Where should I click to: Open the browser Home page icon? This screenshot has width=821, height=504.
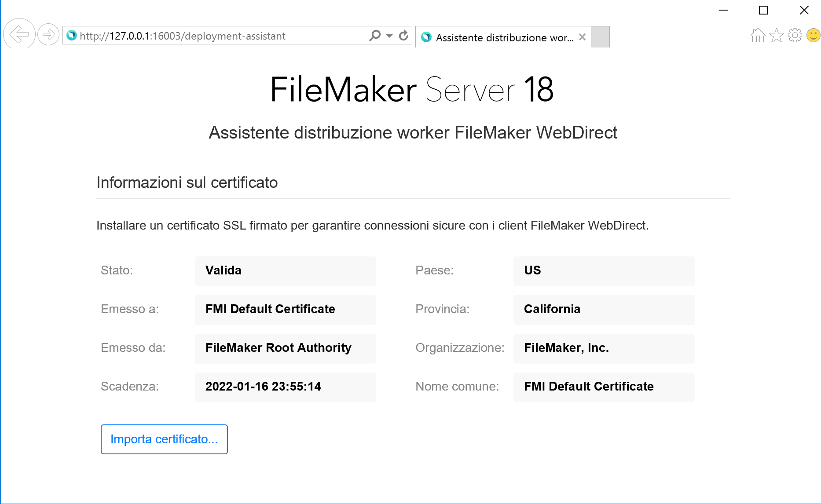(758, 35)
